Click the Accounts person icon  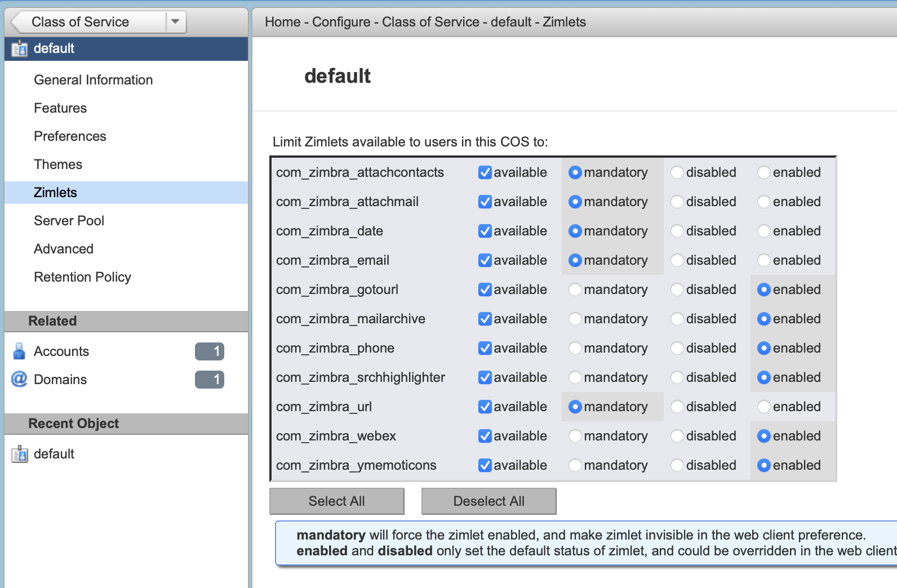point(19,351)
